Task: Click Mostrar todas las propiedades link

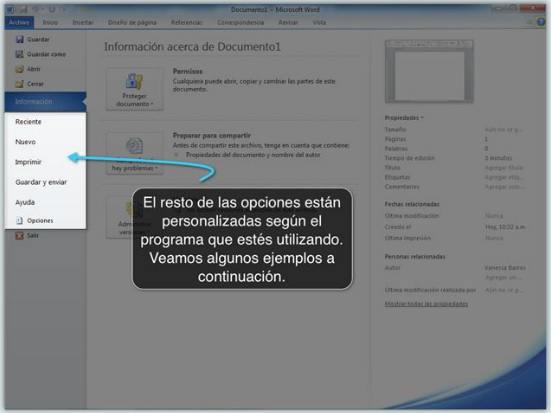Action: (x=426, y=304)
